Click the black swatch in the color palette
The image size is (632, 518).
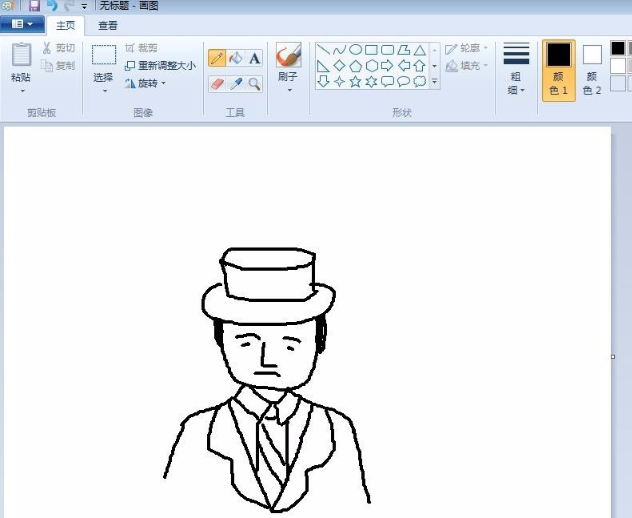(x=618, y=48)
